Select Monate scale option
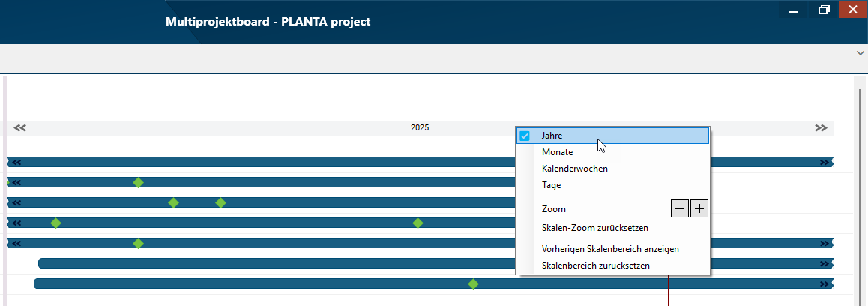The width and height of the screenshot is (868, 306). pyautogui.click(x=557, y=152)
